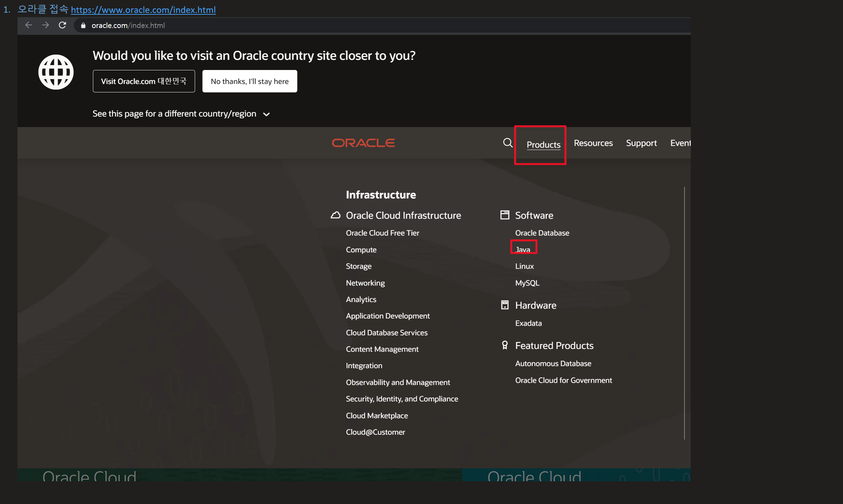Viewport: 843px width, 504px height.
Task: Open the Support menu
Action: click(641, 143)
